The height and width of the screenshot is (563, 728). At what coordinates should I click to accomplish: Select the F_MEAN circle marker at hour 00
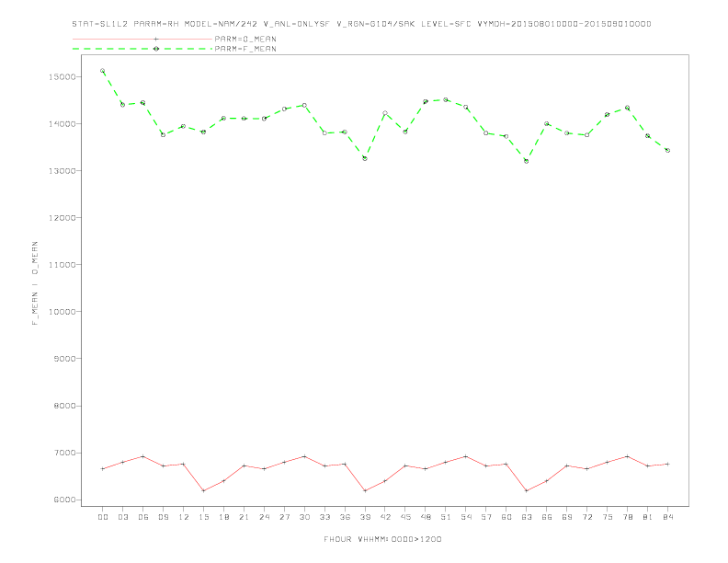(x=103, y=71)
